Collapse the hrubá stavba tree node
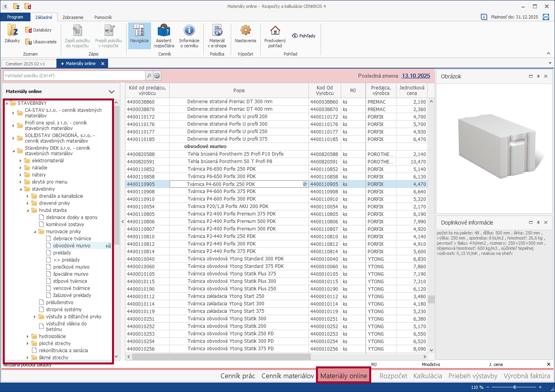 [28, 210]
